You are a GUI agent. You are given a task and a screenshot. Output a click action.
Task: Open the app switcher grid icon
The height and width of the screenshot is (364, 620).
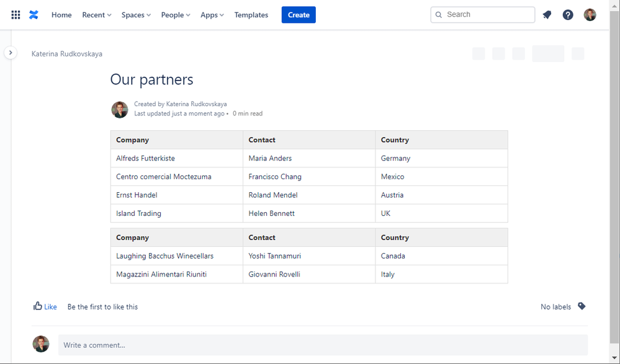(16, 15)
